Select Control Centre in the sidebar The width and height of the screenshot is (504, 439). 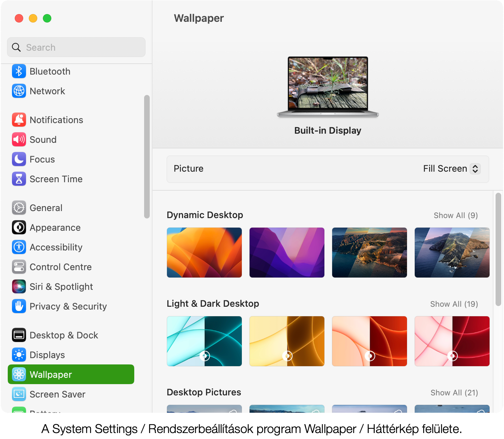[60, 267]
